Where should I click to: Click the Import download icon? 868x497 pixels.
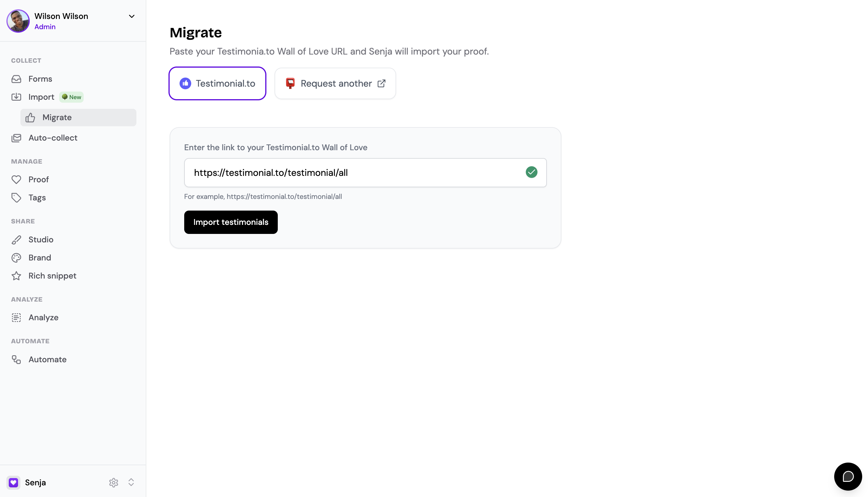pos(16,97)
